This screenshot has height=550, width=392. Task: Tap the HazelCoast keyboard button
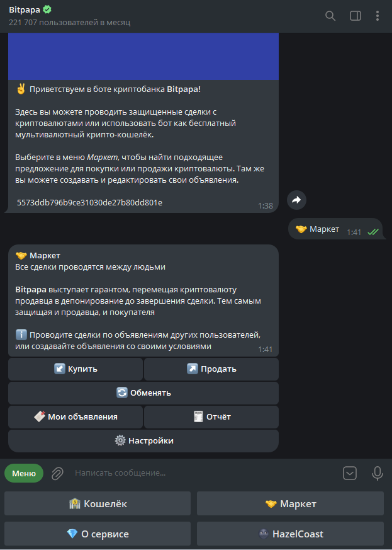[290, 534]
